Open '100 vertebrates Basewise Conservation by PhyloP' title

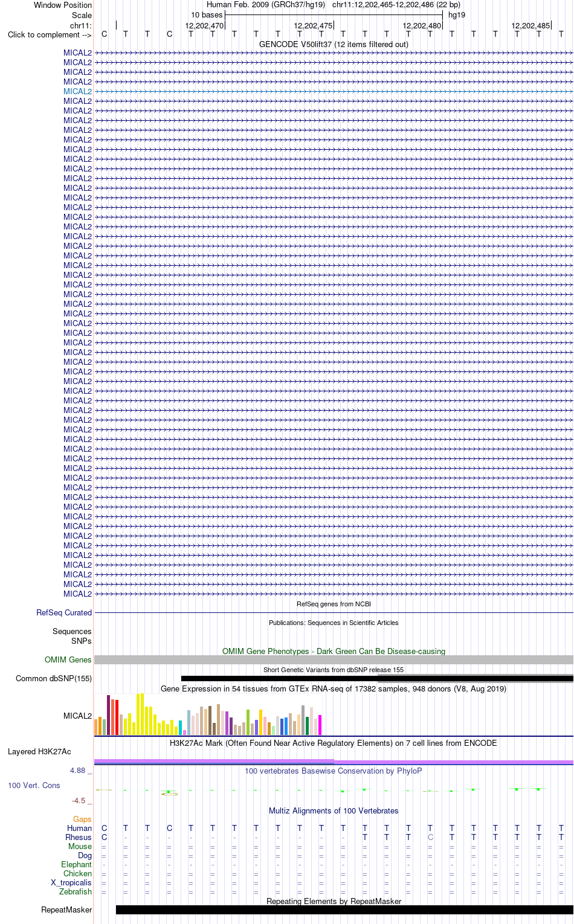click(334, 771)
